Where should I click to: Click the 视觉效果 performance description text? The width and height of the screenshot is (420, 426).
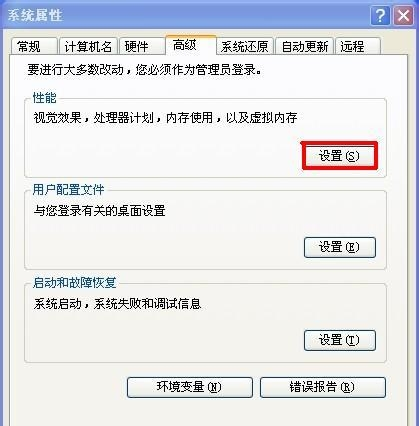point(165,118)
